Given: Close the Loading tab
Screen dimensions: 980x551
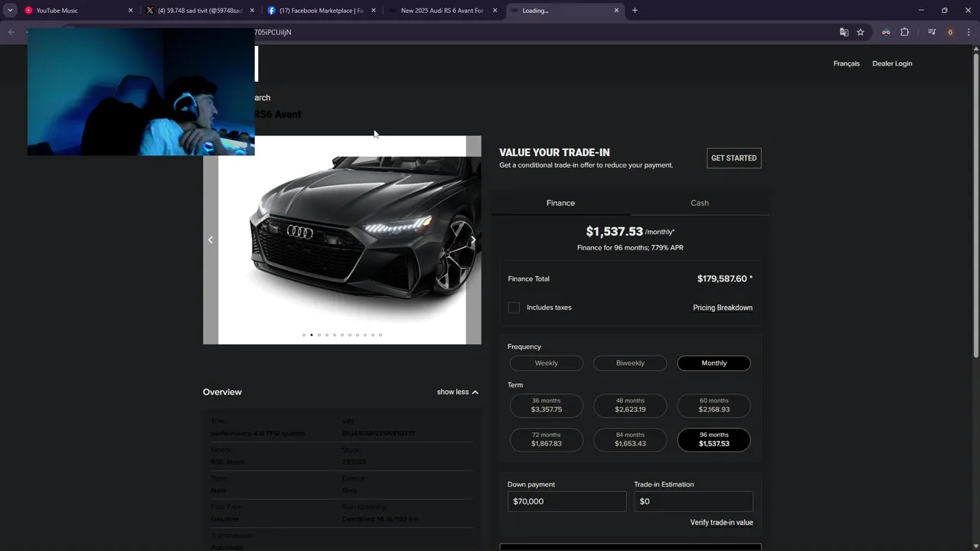Looking at the screenshot, I should 616,11.
